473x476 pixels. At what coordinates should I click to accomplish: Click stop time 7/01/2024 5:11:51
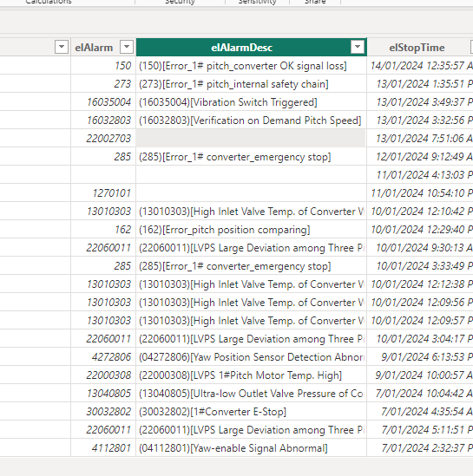420,430
